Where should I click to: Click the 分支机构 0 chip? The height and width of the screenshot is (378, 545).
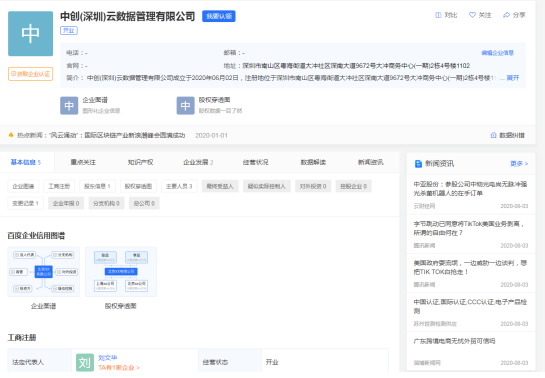coord(106,203)
